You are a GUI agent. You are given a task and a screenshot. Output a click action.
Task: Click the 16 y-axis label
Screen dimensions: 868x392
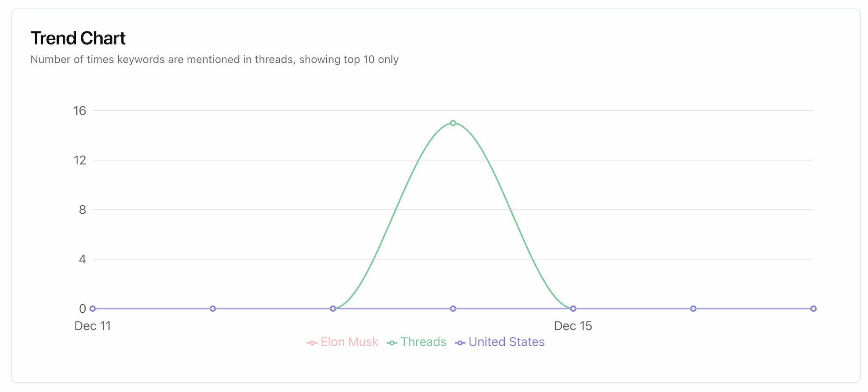point(80,111)
